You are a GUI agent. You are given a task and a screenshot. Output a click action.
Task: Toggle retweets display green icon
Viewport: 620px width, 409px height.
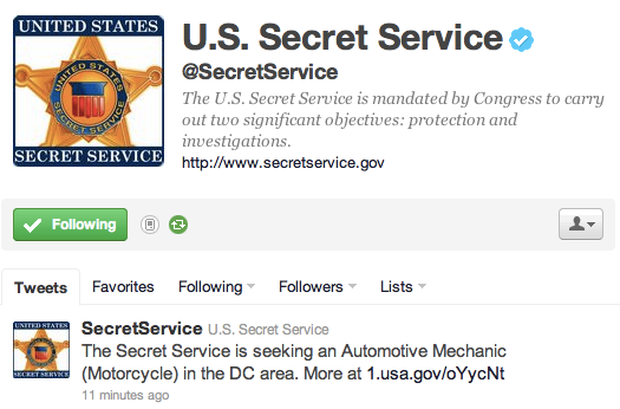pyautogui.click(x=178, y=225)
